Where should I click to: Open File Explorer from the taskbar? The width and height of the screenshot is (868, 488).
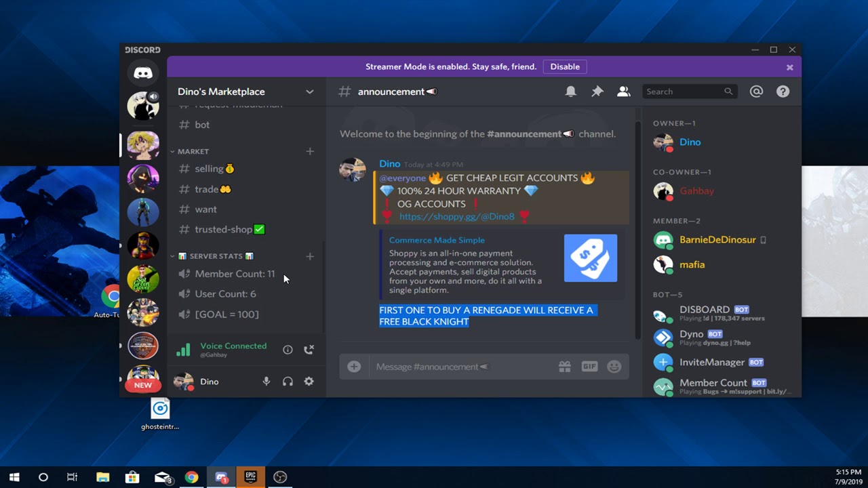[x=102, y=477]
